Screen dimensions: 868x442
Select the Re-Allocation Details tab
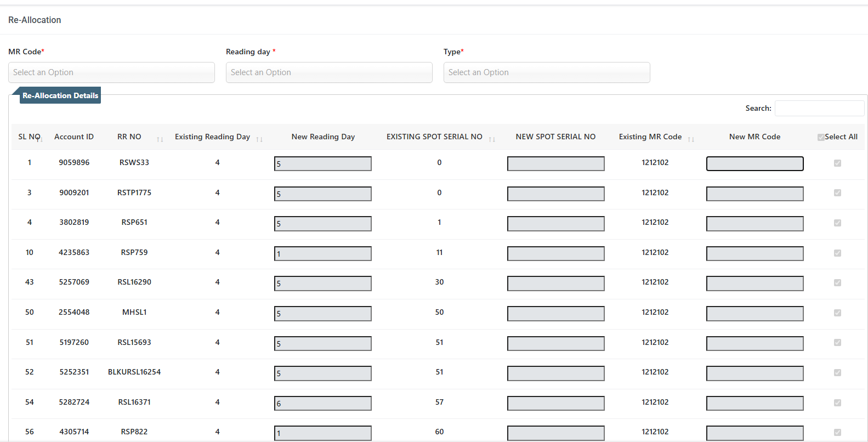point(60,95)
